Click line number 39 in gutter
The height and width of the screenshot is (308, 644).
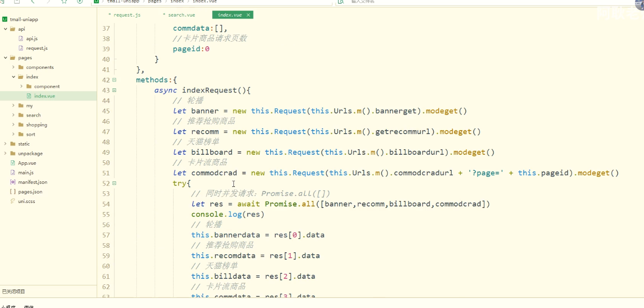[106, 49]
